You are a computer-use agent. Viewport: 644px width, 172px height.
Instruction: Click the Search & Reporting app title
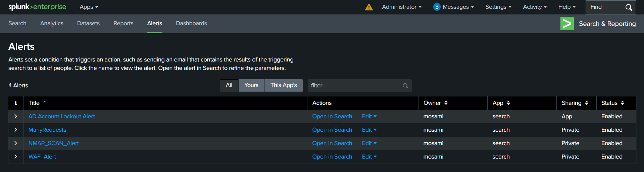tap(607, 24)
